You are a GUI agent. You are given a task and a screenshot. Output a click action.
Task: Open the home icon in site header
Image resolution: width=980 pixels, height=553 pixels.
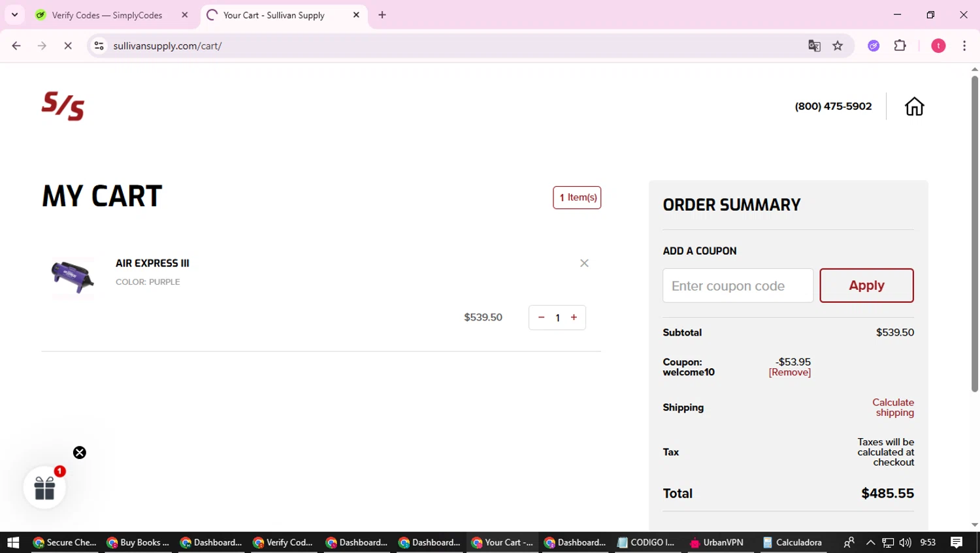[914, 106]
